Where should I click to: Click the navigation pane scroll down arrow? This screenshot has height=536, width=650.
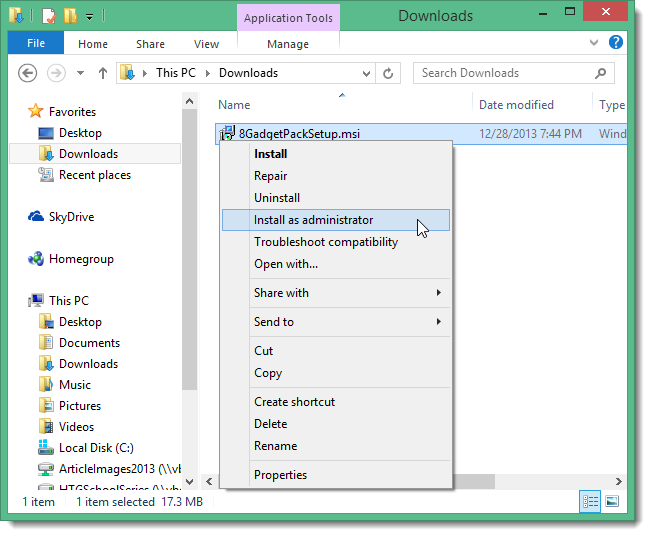coord(189,482)
